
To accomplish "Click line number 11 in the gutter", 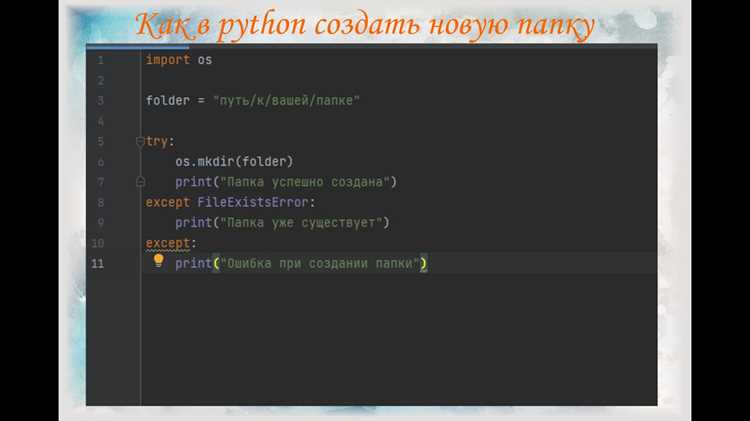I will click(98, 264).
